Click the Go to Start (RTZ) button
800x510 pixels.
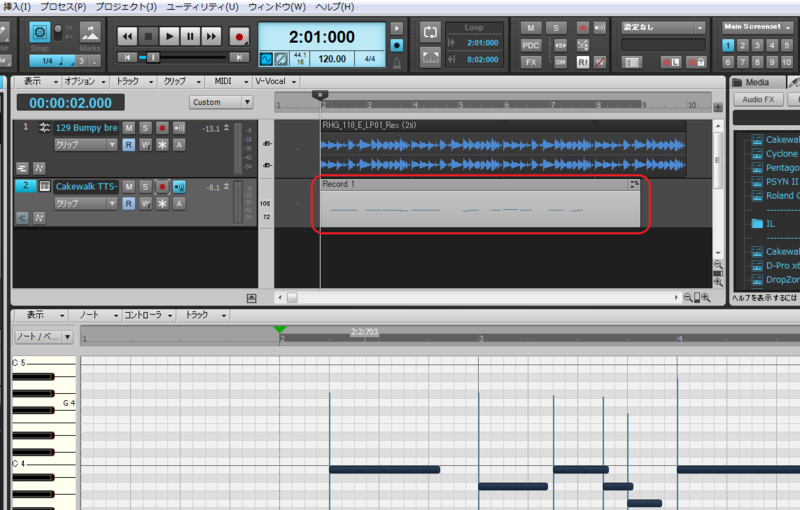(127, 58)
